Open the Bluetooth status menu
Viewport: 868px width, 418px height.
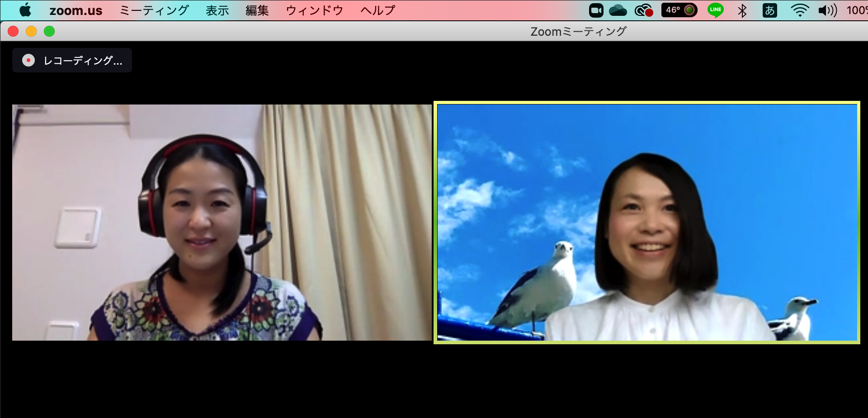pyautogui.click(x=742, y=10)
